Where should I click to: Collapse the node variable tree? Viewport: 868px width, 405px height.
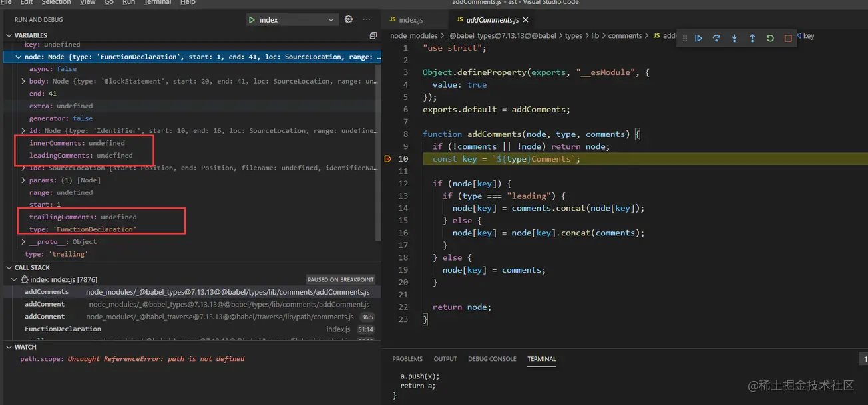tap(19, 57)
